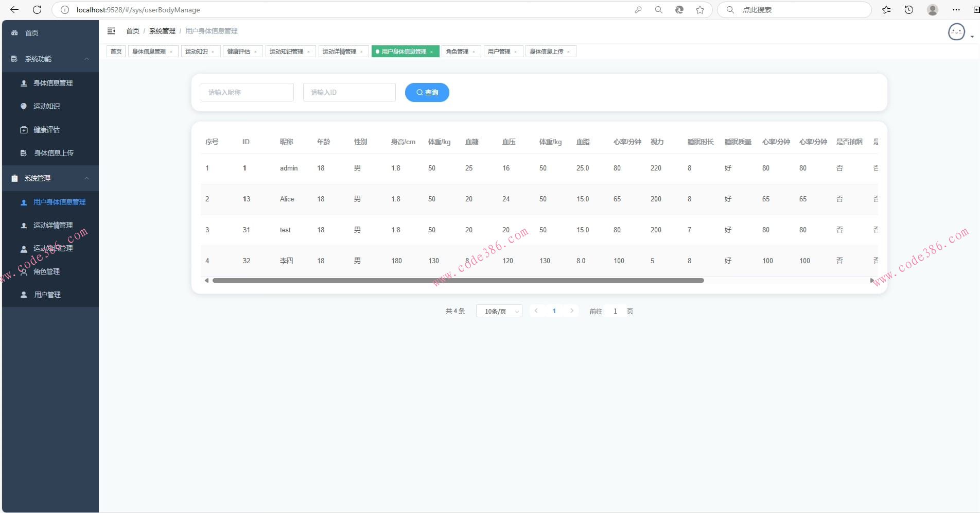
Task: Open the 10条/页 page size dropdown
Action: pos(499,311)
